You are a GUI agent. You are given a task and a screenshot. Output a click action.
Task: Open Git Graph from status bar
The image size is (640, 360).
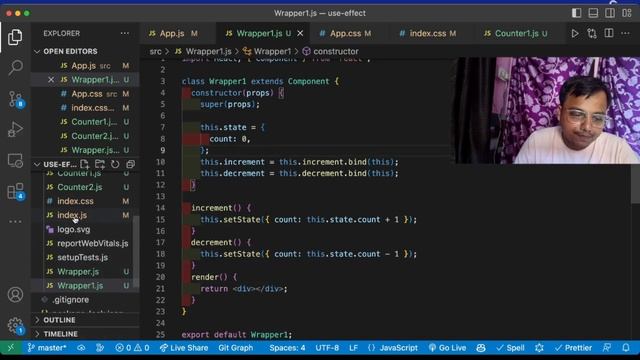236,348
